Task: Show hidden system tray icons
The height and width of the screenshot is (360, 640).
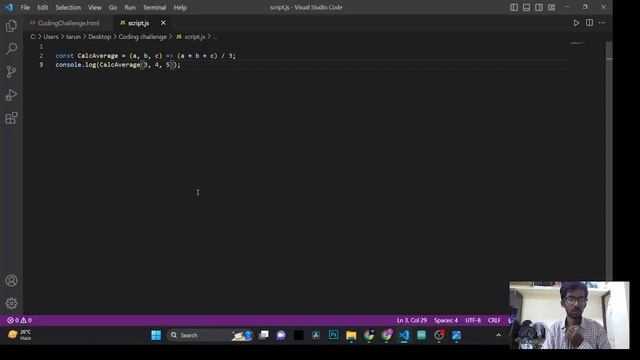Action: coord(498,335)
